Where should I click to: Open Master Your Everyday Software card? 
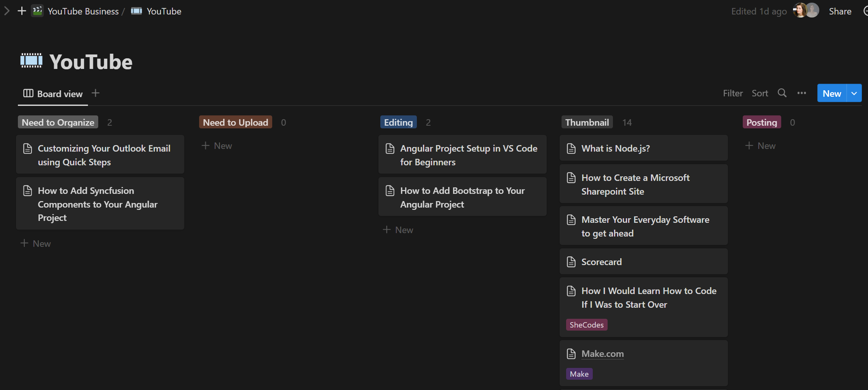pos(644,226)
